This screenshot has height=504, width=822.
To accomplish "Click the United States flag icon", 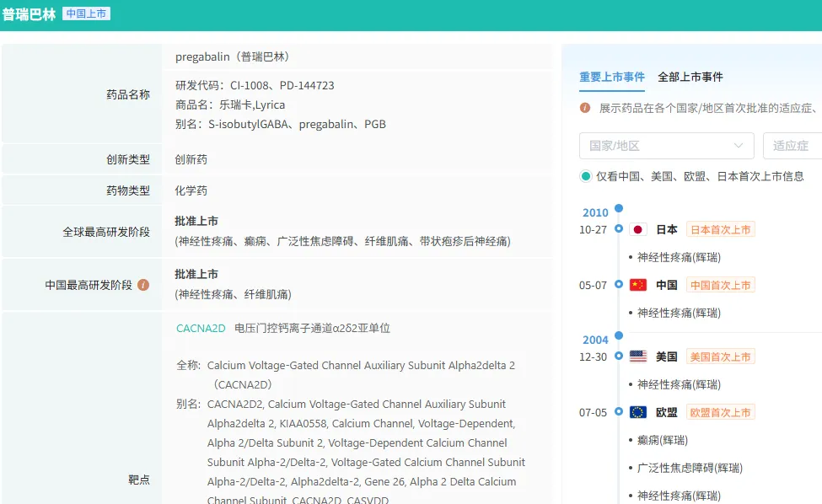I will point(638,357).
